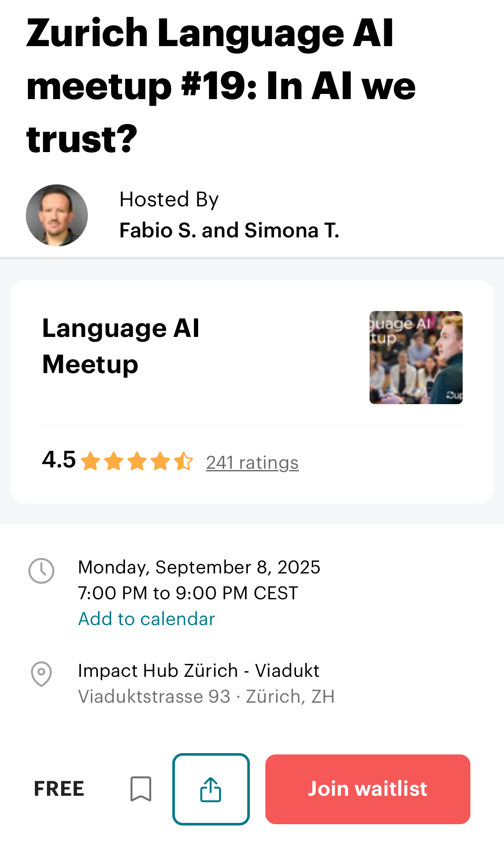Click the clock icon beside the date

coord(41,571)
